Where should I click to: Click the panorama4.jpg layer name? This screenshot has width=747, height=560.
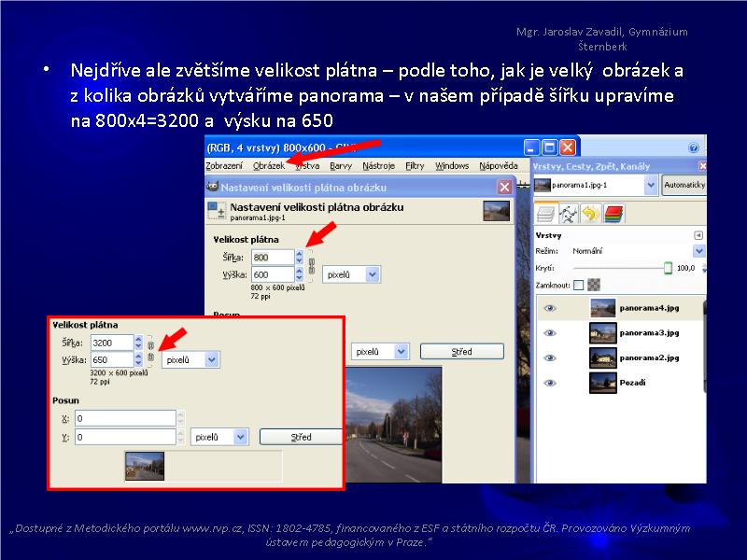coord(649,308)
